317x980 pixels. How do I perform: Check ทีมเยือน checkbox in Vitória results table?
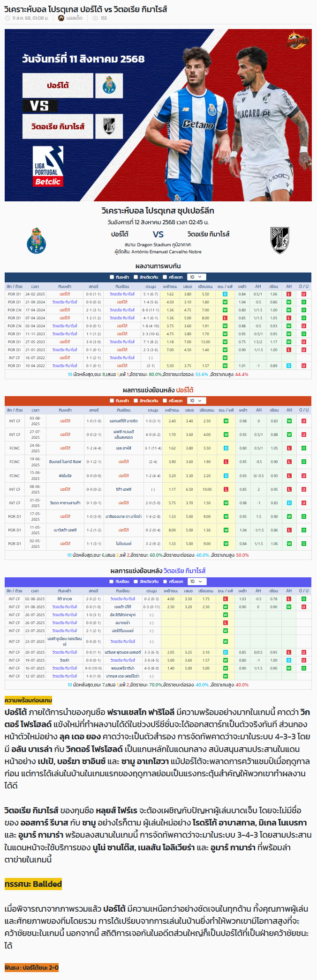[112, 582]
